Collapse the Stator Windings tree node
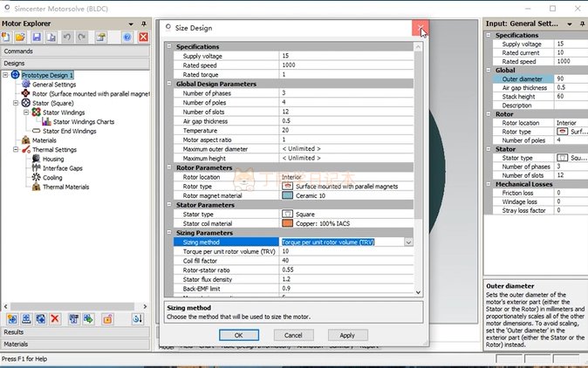 click(26, 112)
